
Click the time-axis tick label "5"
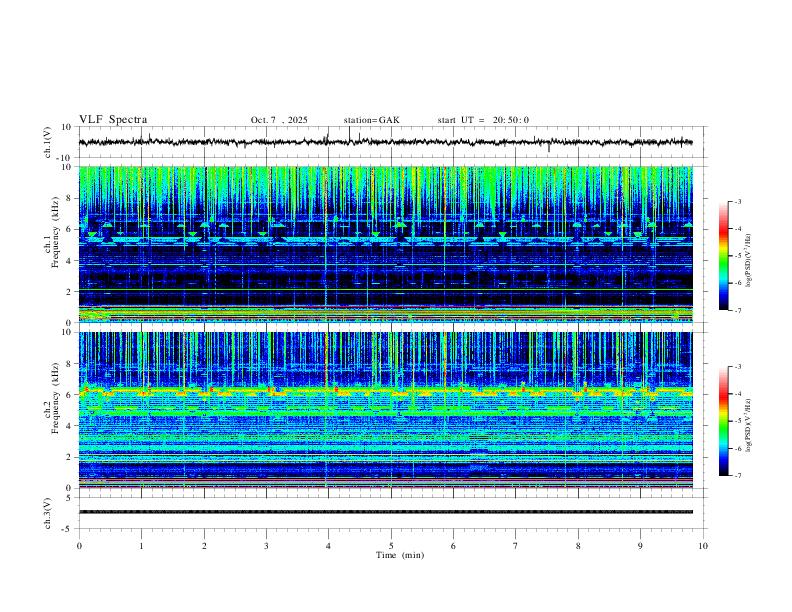[x=391, y=546]
